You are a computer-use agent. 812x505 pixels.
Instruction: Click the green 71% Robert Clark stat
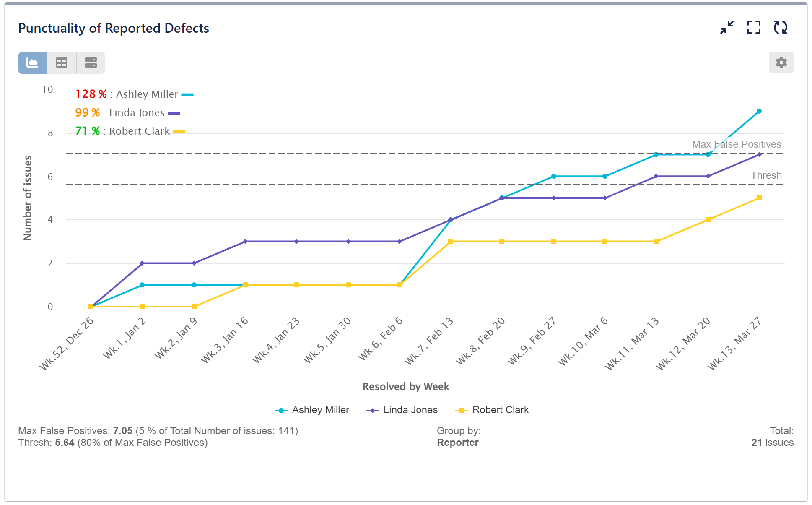(x=86, y=131)
